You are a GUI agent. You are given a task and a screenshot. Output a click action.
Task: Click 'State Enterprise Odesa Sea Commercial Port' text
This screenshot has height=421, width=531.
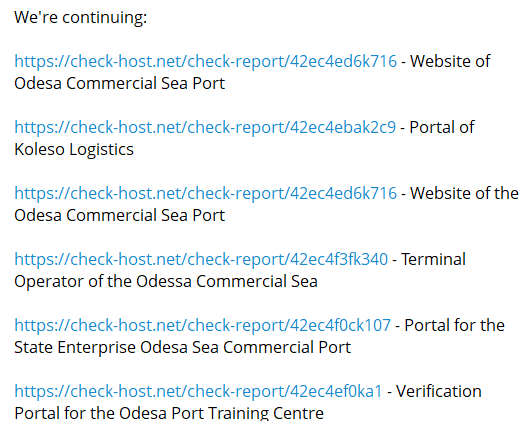(183, 348)
